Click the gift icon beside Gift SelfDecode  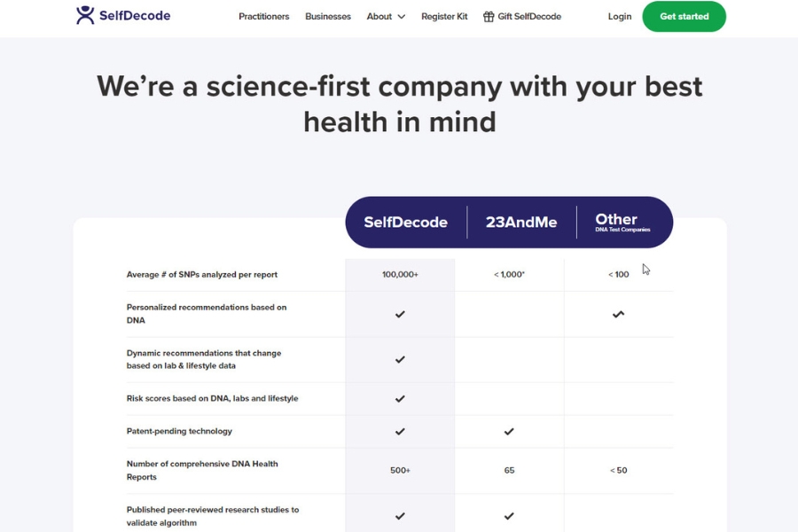489,17
